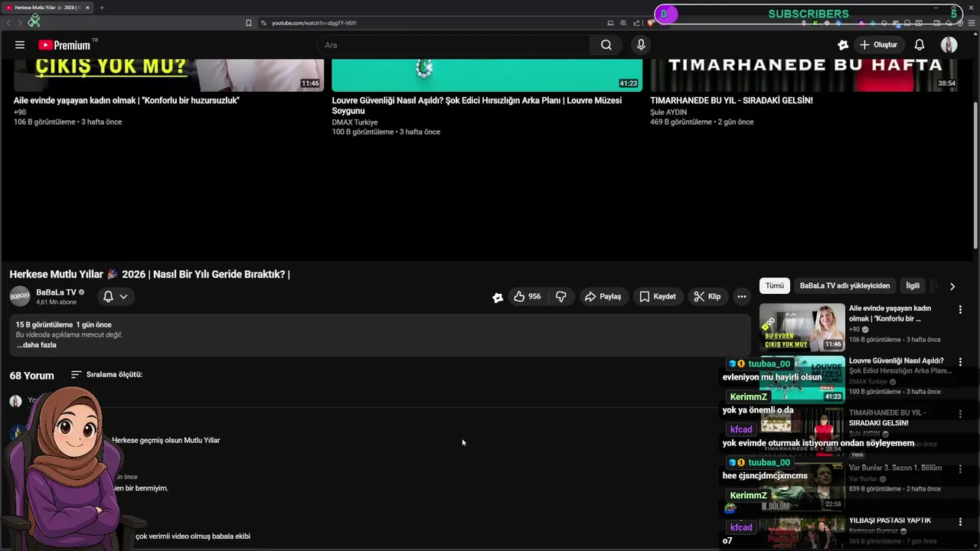Open the Brave Shields lion icon

pos(649,23)
